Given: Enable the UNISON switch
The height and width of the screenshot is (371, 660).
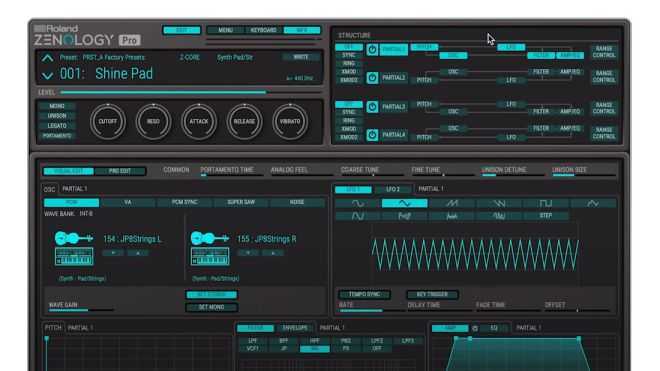Looking at the screenshot, I should coord(57,116).
